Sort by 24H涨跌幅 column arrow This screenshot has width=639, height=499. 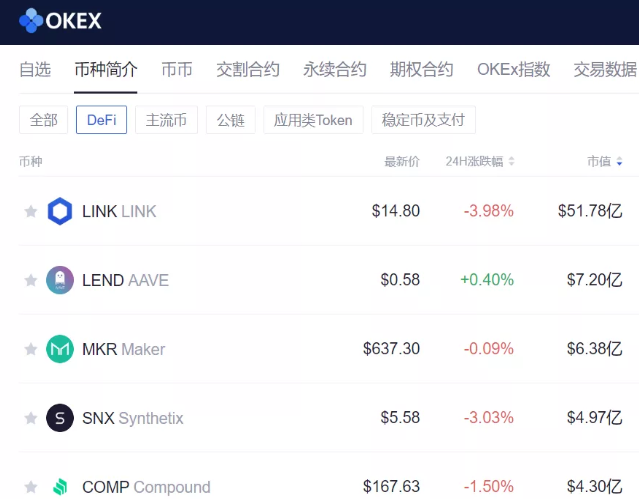(x=511, y=162)
